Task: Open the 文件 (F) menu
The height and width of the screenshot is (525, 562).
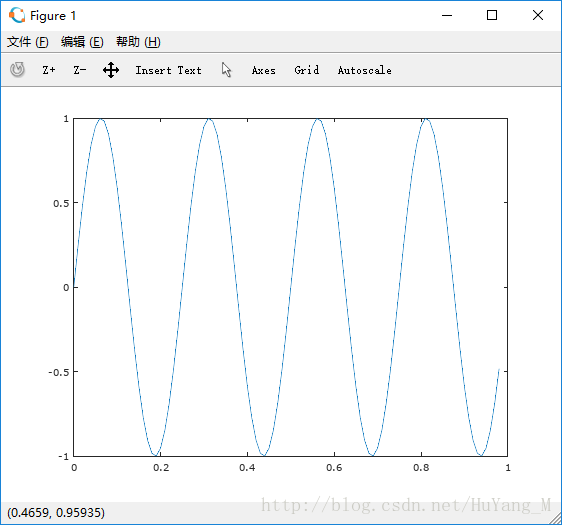Action: point(28,42)
